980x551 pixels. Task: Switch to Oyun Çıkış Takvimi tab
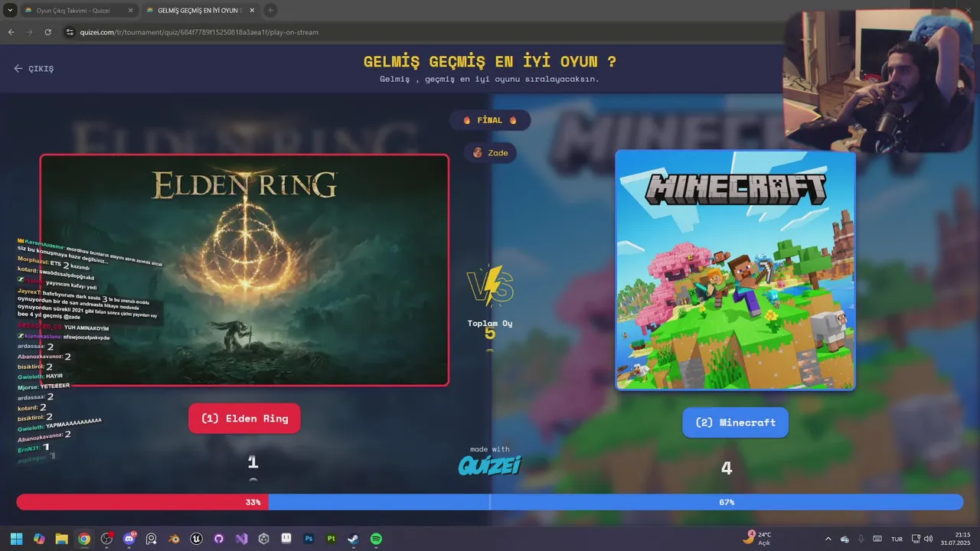point(80,11)
